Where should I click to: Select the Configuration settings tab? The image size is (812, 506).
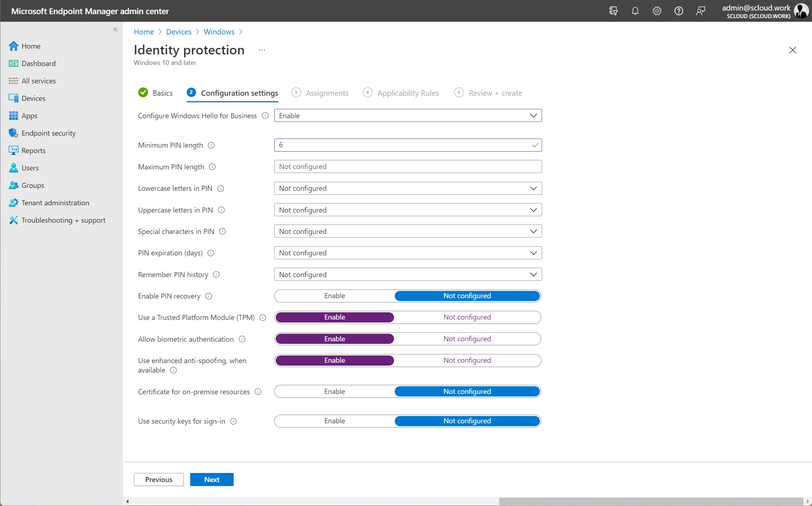click(232, 93)
